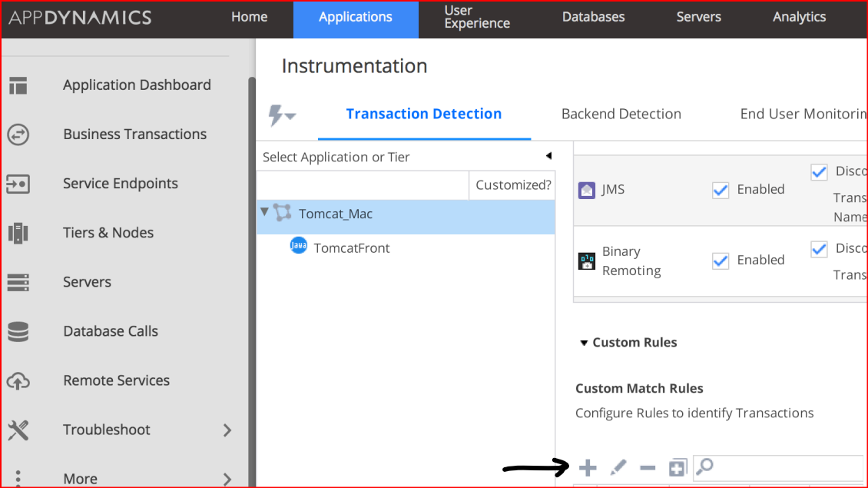Image resolution: width=868 pixels, height=488 pixels.
Task: Go to Tiers & Nodes
Action: tap(108, 233)
